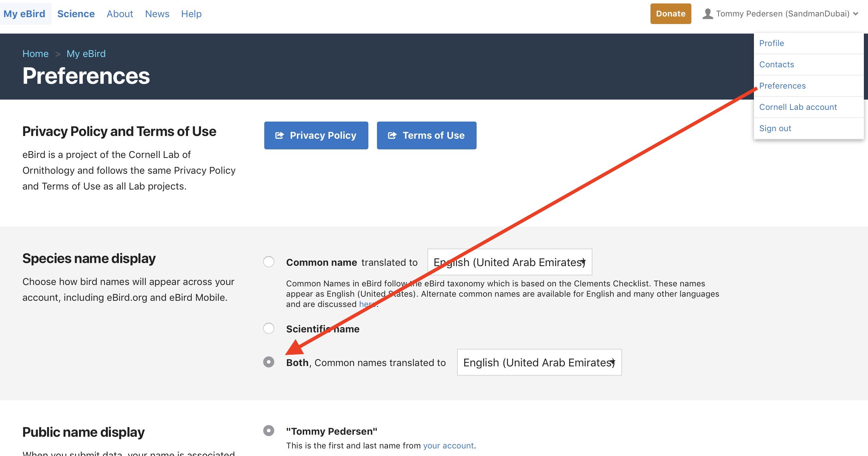Open the About menu item

(120, 14)
